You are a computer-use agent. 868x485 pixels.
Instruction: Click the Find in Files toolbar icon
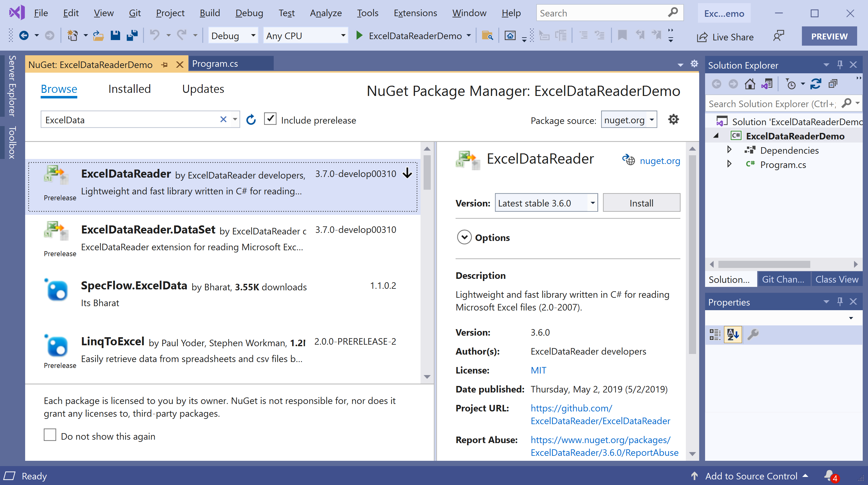487,35
